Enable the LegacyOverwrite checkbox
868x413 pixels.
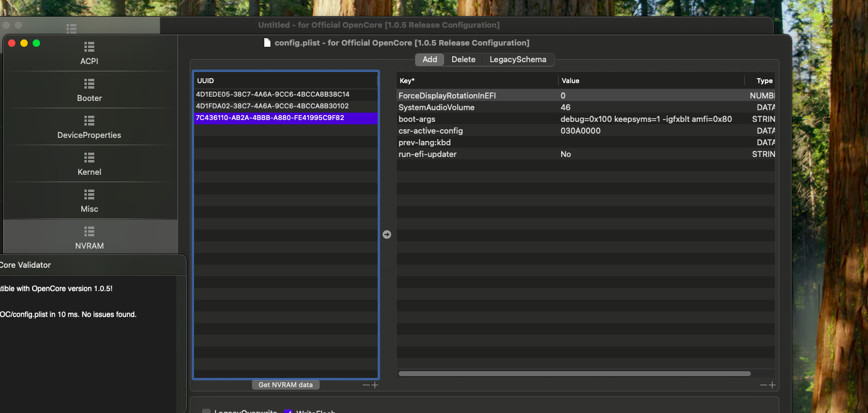(x=206, y=411)
